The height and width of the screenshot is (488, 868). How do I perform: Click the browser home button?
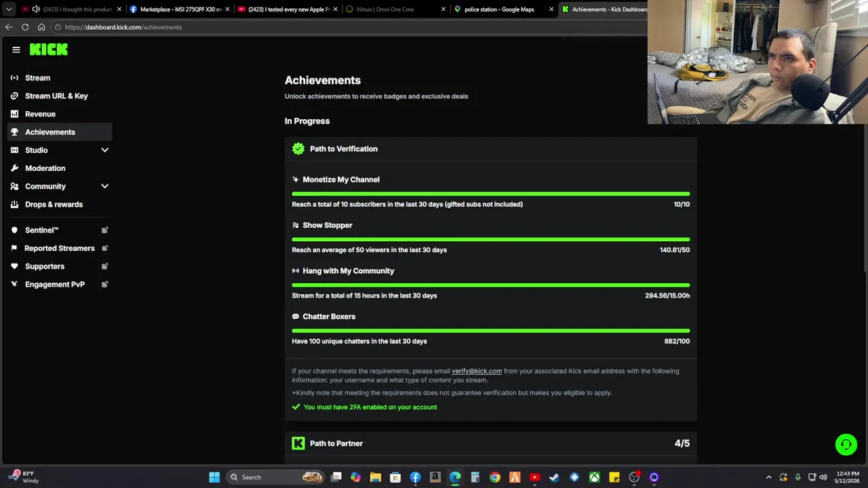pyautogui.click(x=41, y=27)
